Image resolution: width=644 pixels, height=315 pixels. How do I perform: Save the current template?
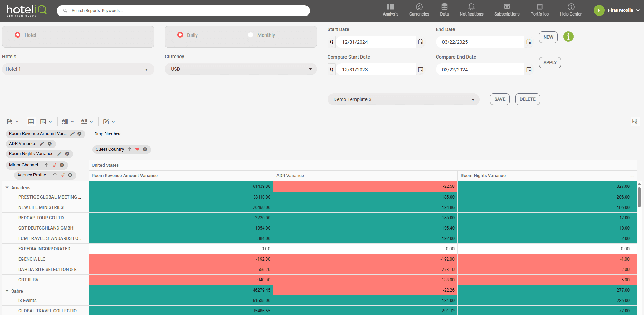point(500,99)
